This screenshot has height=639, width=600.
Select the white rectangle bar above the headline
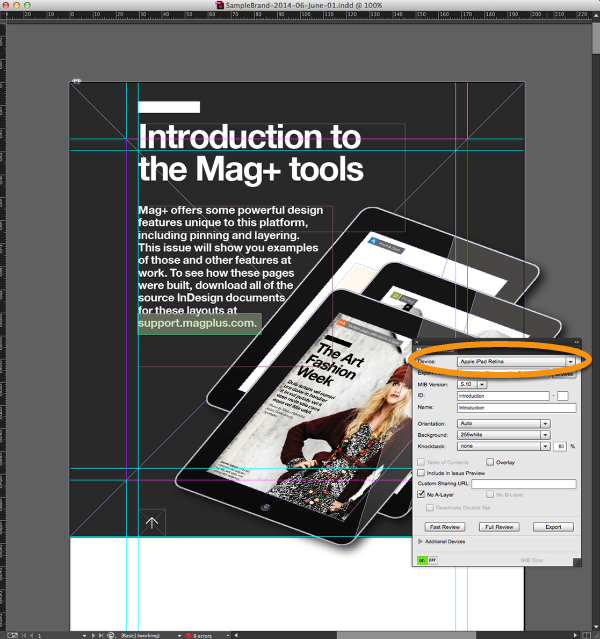[169, 107]
